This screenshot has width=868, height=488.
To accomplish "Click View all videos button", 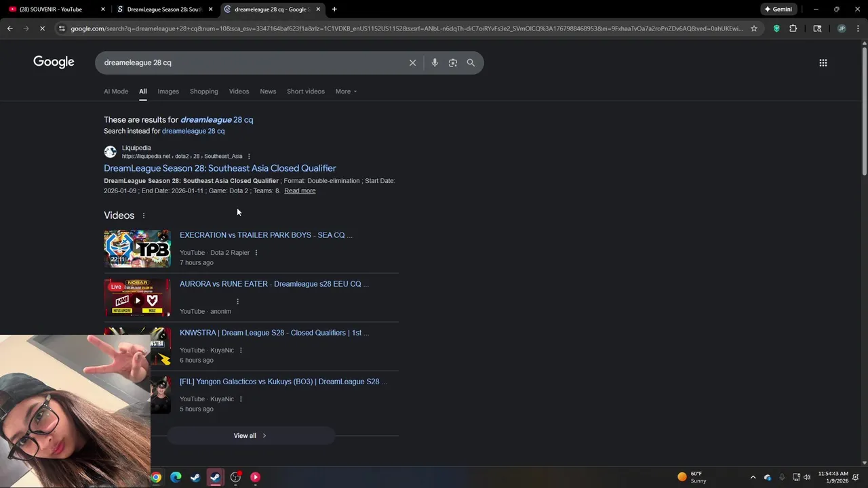I will 251,436.
